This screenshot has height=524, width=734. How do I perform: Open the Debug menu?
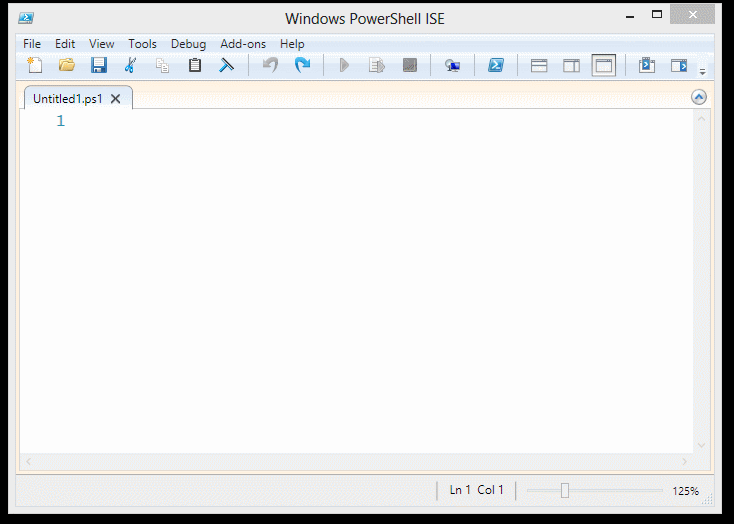click(x=188, y=44)
